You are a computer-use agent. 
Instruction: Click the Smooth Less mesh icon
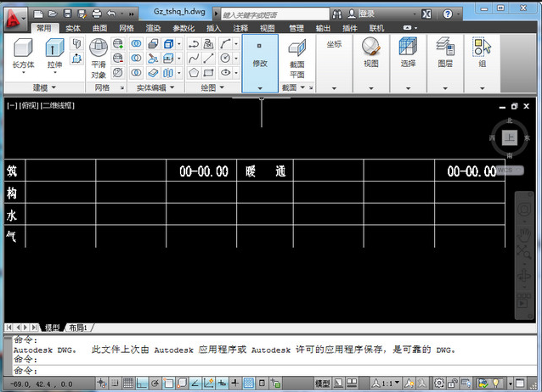pyautogui.click(x=118, y=58)
